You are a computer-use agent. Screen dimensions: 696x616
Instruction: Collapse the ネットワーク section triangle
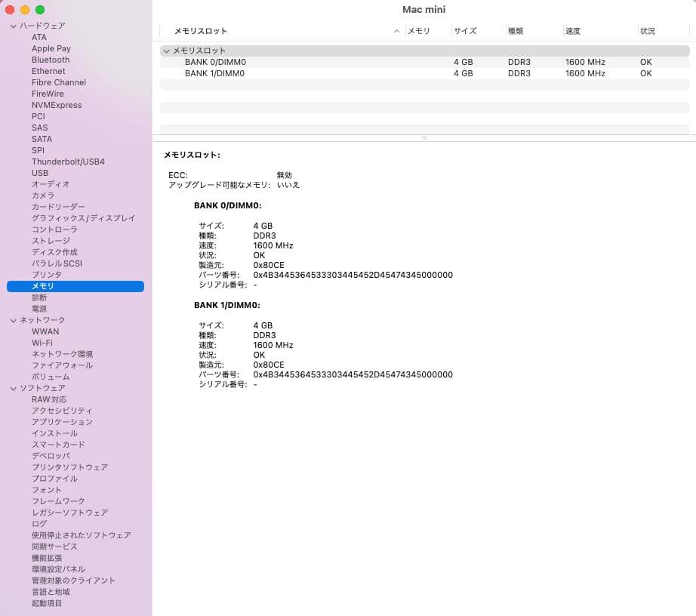(x=12, y=320)
